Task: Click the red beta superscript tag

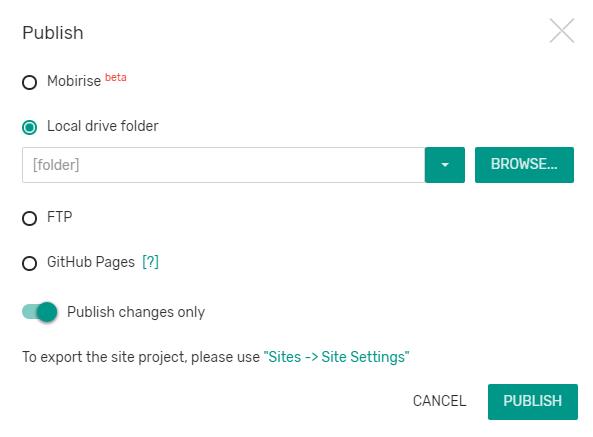Action: [116, 77]
